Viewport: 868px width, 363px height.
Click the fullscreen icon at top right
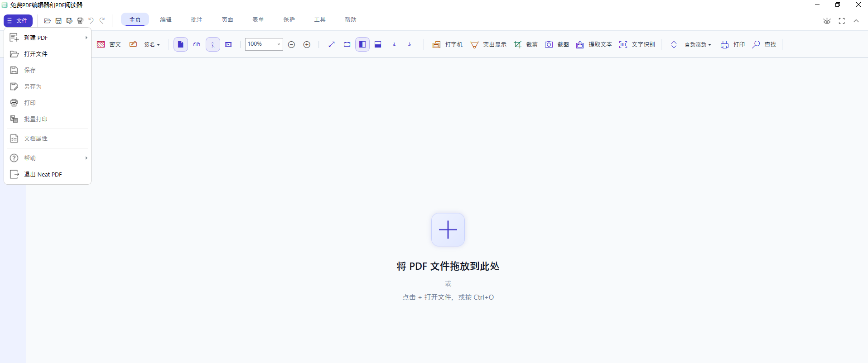tap(842, 21)
